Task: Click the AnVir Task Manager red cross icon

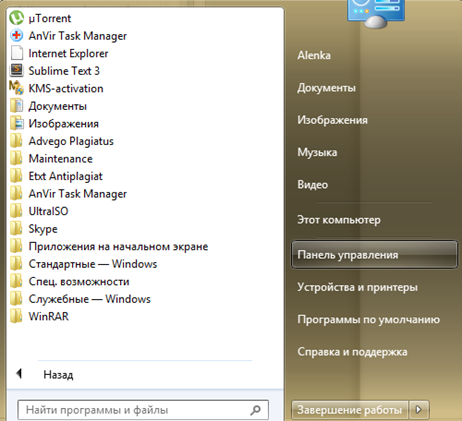Action: (x=16, y=35)
